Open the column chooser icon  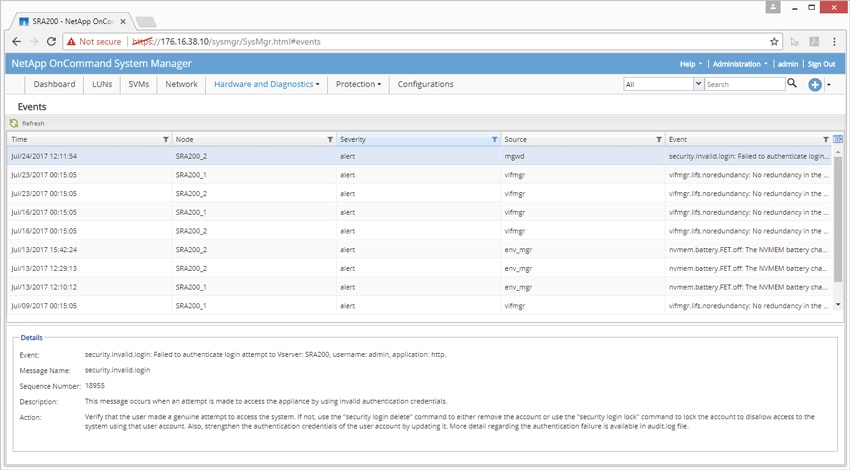point(838,139)
